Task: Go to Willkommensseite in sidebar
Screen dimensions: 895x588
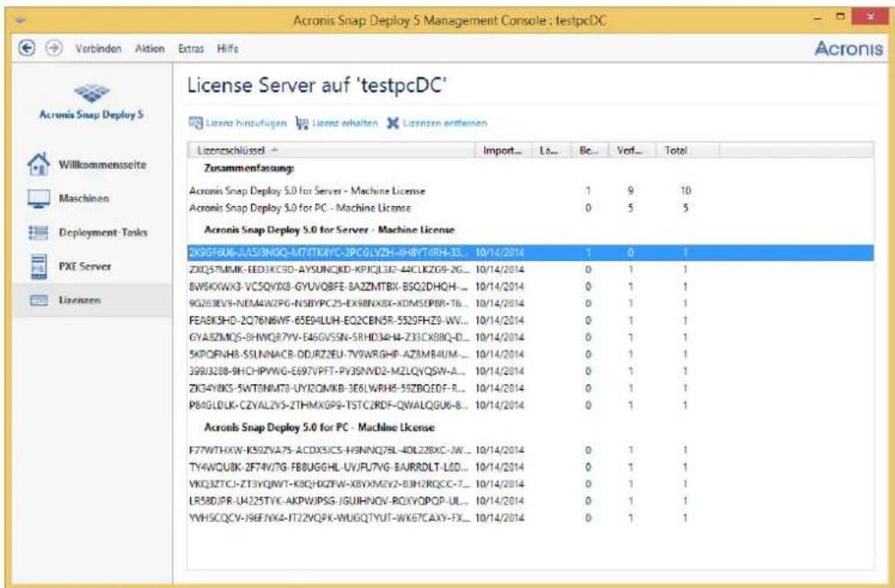Action: click(102, 165)
